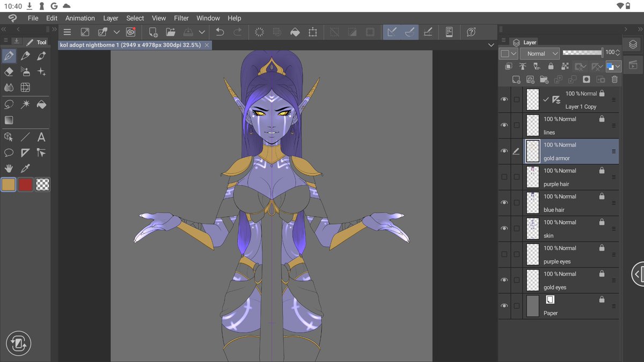Select the Airbrush tool
This screenshot has width=644, height=362.
(x=25, y=72)
